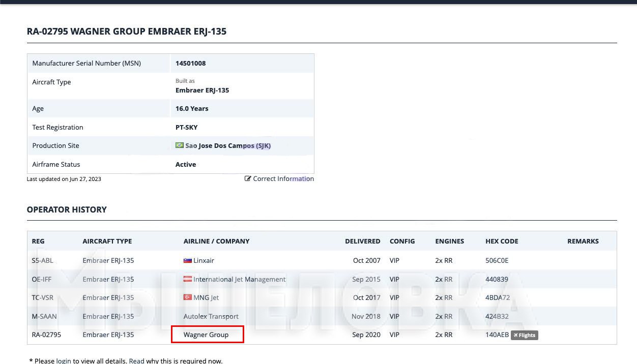The image size is (637, 364).
Task: Click the login link in the footnote
Action: pos(64,361)
